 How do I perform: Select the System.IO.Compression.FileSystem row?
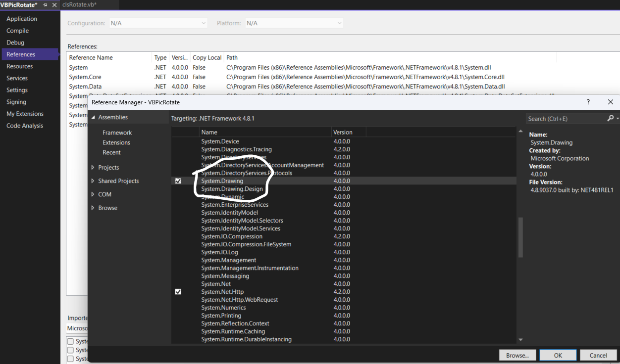coord(344,244)
